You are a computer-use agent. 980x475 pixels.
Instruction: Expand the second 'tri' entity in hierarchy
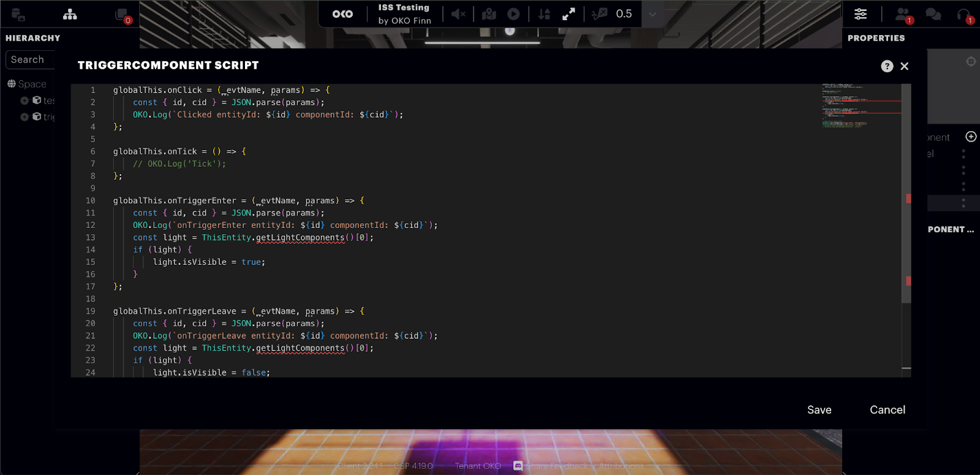pyautogui.click(x=24, y=116)
